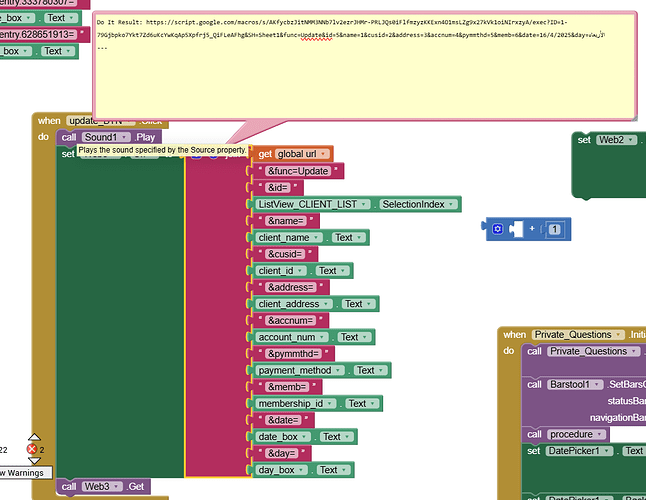Screen dimensions: 646x500
Task: Go to previous warning with the up arrow
Action: pyautogui.click(x=34, y=437)
